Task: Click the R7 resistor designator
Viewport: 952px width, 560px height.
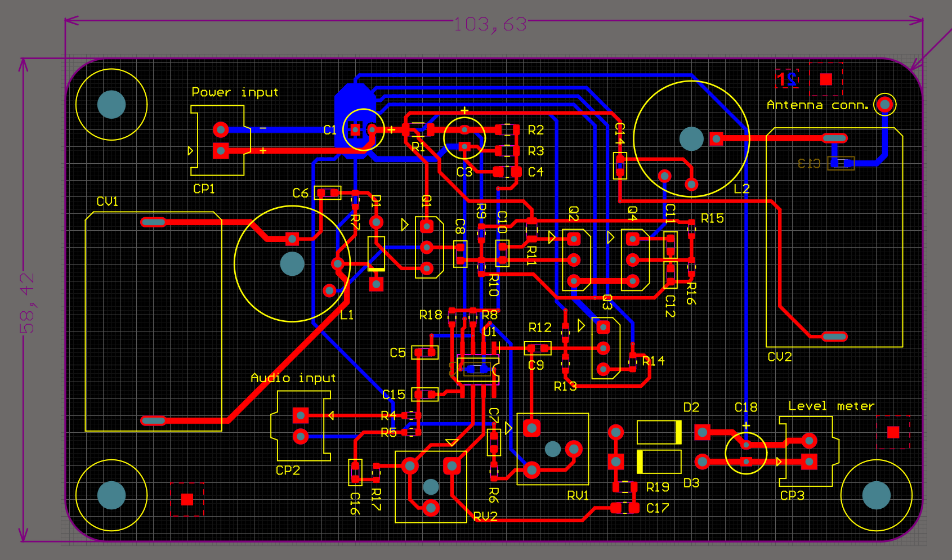Action: click(355, 222)
